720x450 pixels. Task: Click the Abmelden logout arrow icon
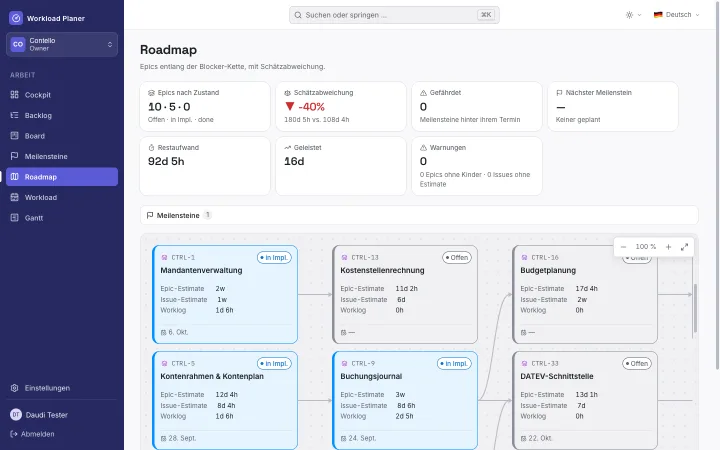coord(14,434)
